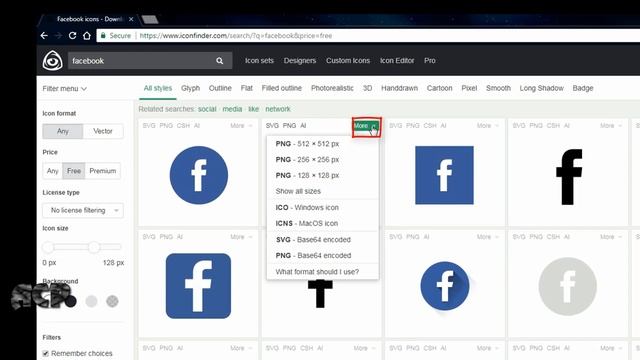Screen dimensions: 640x360
Task: Click the right icon size slider handle
Action: [94, 247]
